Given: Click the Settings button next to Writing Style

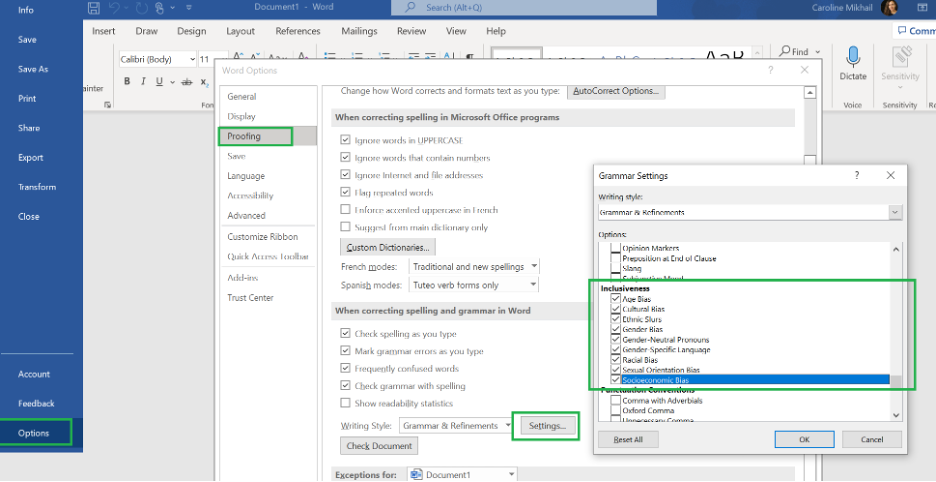Looking at the screenshot, I should click(x=547, y=425).
